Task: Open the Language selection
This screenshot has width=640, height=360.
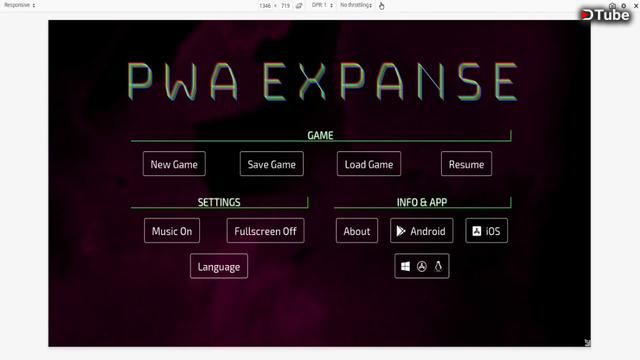Action: 219,267
